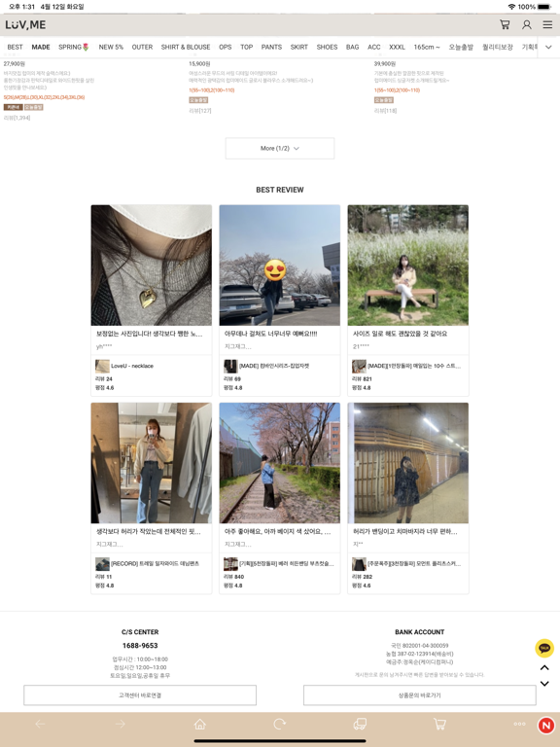This screenshot has width=560, height=747.
Task: Open delivery truck icon in bottom bar
Action: point(360,724)
